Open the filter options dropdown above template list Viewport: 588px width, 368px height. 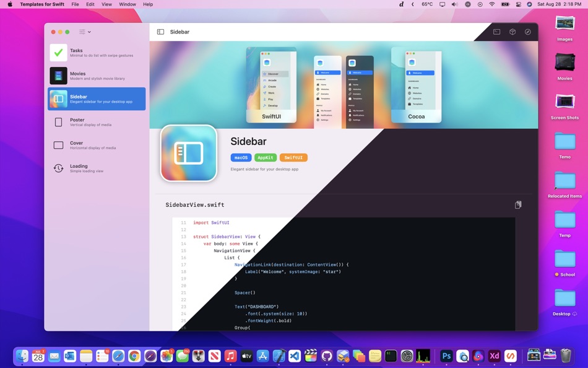[x=85, y=32]
